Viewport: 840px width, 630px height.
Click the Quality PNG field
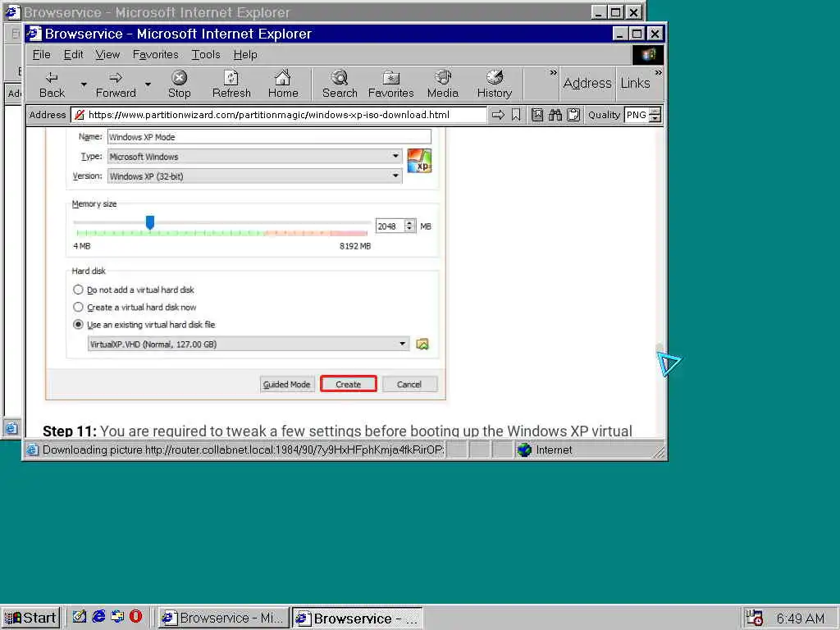click(x=637, y=115)
